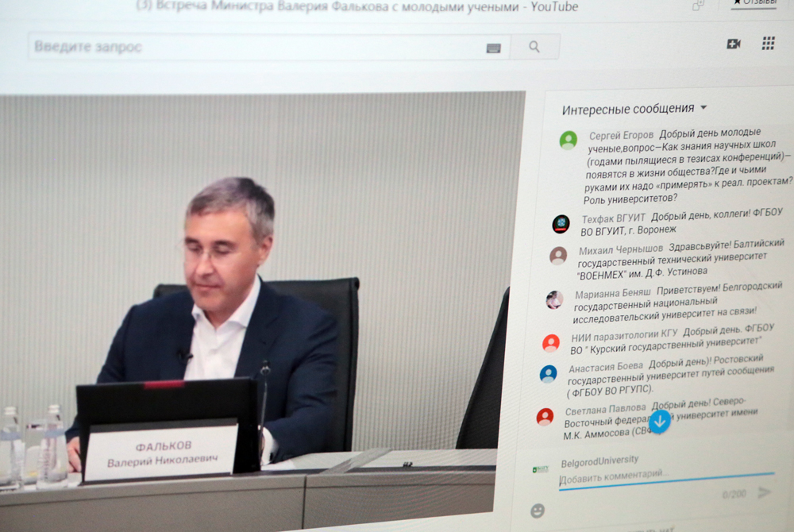Click the BelgorodUniversity account avatar
Viewport: 794px width, 532px height.
[541, 470]
